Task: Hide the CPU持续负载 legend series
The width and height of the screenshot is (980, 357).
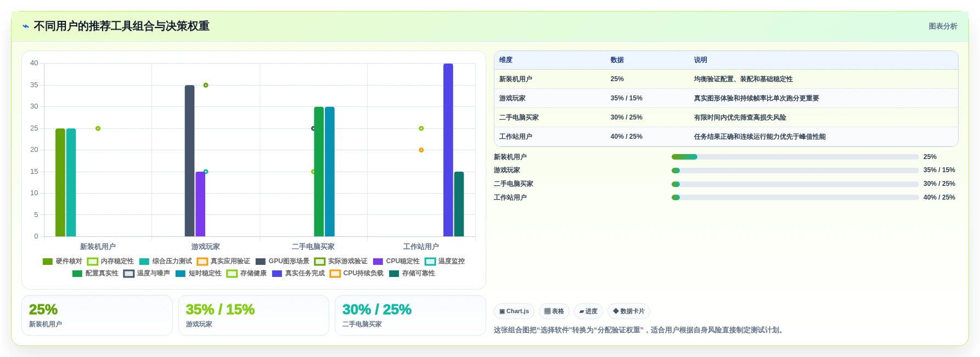Action: 357,274
